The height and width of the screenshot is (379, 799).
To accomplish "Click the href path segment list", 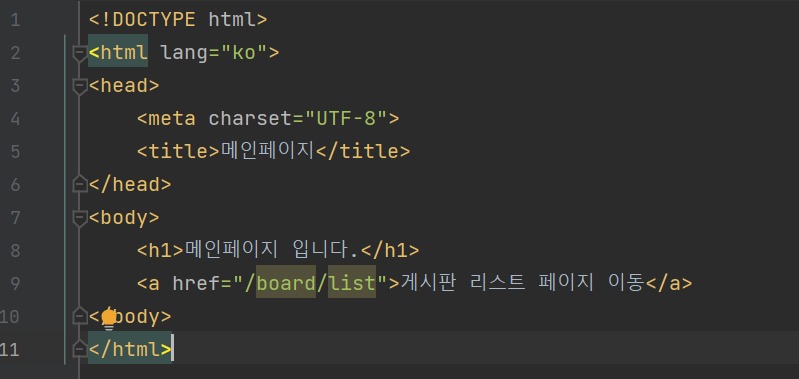I will point(352,283).
